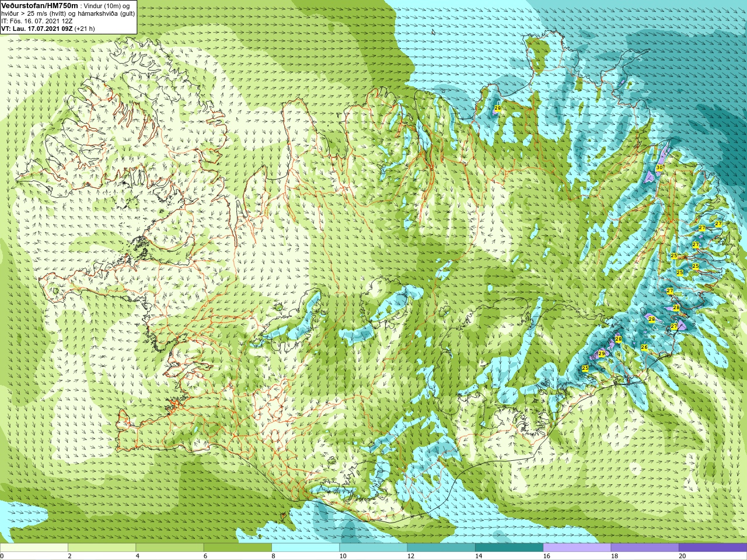Click the yellow 30 gust label
Screen dimensions: 747x560
(659, 167)
